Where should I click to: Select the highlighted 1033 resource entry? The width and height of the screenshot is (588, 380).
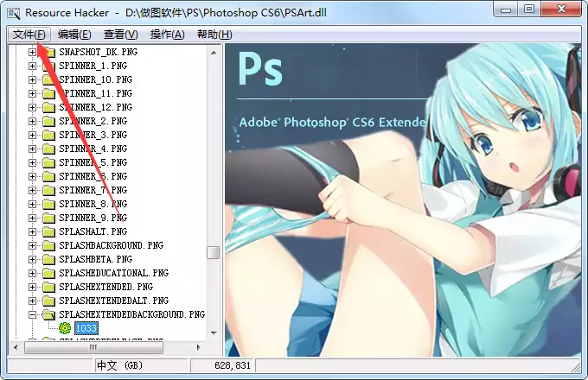point(86,328)
